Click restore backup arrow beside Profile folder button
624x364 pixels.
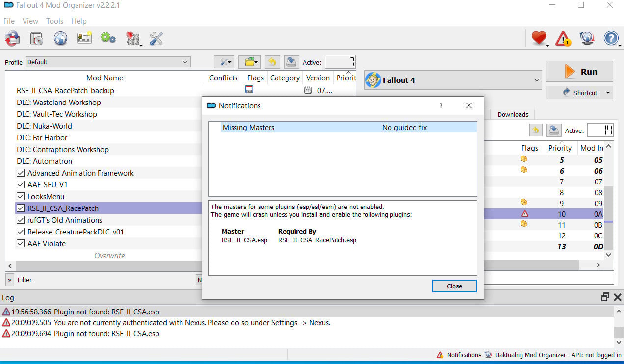[272, 62]
